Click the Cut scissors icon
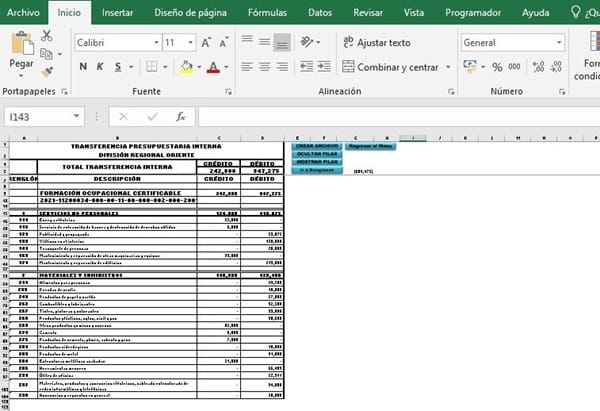The image size is (600, 411). pos(47,35)
